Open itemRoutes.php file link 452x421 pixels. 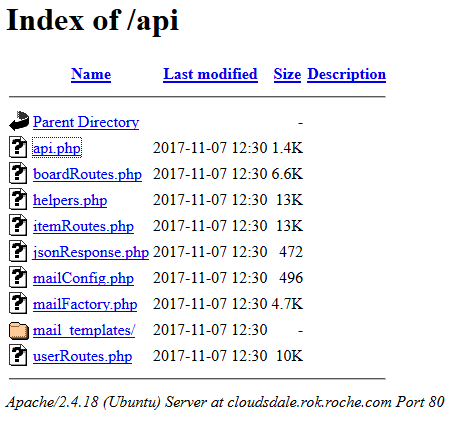83,226
